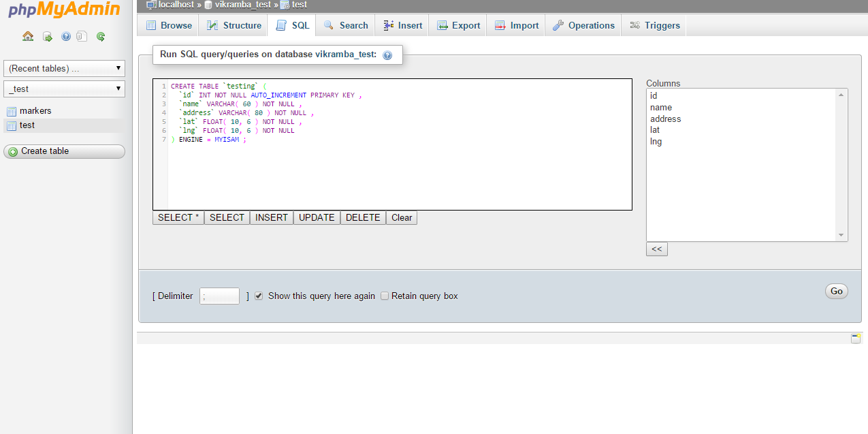
Task: Click the Create table plus icon
Action: (x=13, y=152)
